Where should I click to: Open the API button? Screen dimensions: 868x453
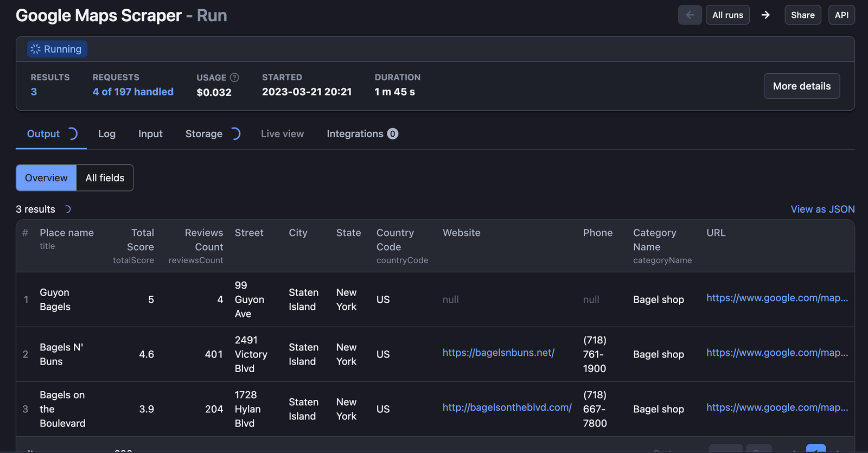[841, 15]
